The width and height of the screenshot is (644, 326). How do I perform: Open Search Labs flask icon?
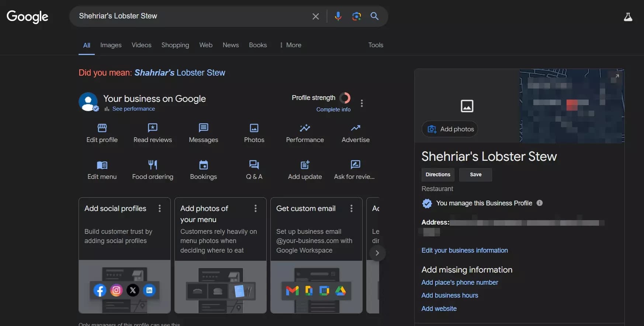point(628,17)
